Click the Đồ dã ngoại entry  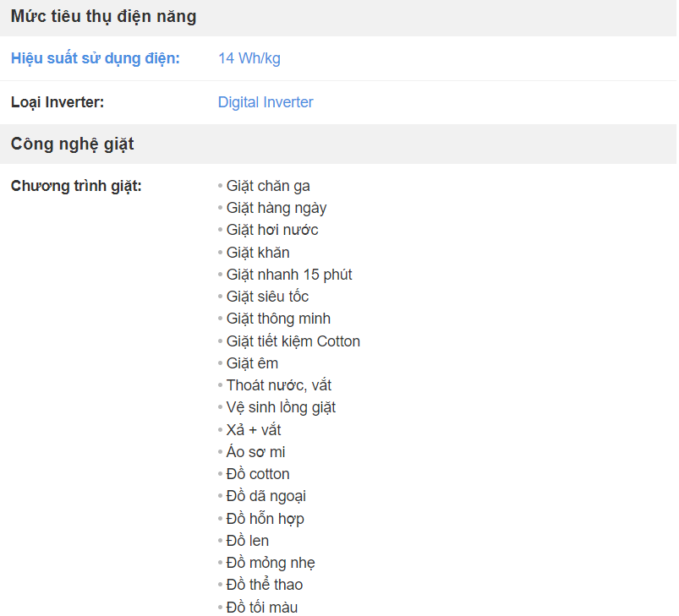coord(266,496)
